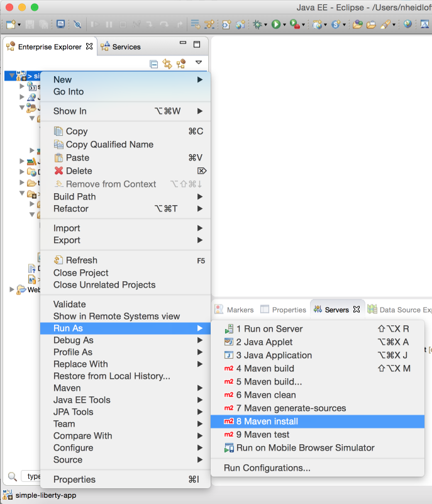
Task: Choose Refresh in the context menu
Action: click(126, 260)
